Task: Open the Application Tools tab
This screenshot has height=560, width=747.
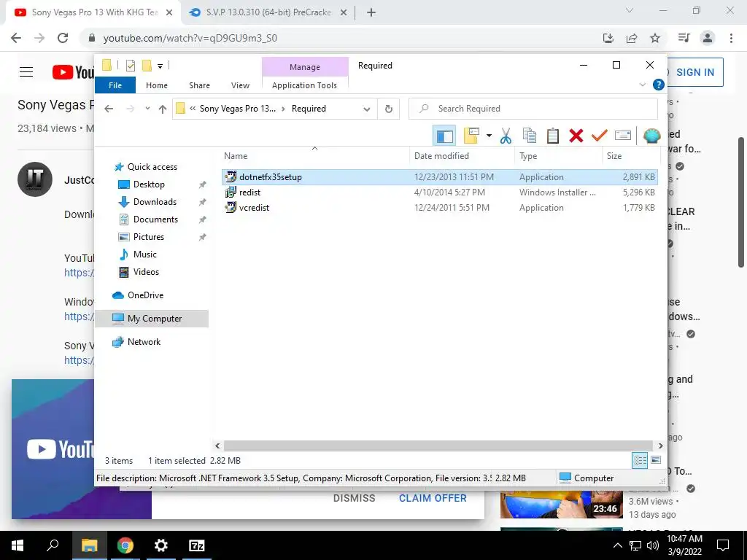Action: tap(304, 85)
